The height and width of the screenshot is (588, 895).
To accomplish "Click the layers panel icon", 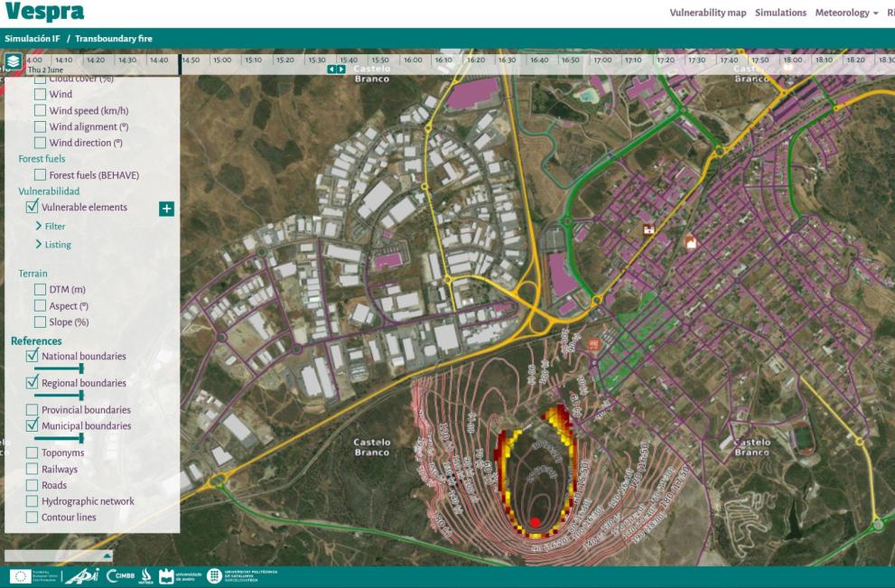I will [x=14, y=62].
